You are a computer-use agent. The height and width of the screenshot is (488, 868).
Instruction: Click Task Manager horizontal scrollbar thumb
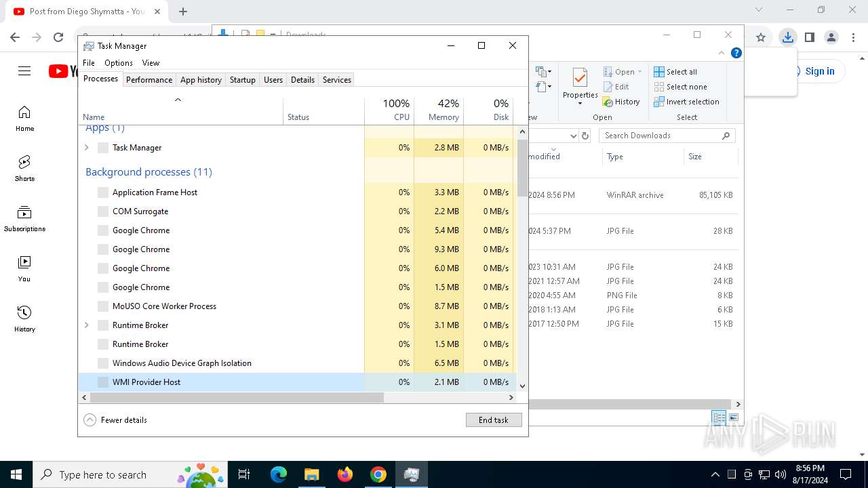tap(237, 398)
